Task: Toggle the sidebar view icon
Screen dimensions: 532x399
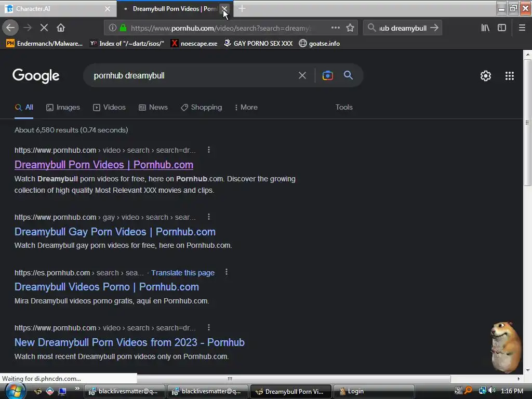Action: point(502,28)
